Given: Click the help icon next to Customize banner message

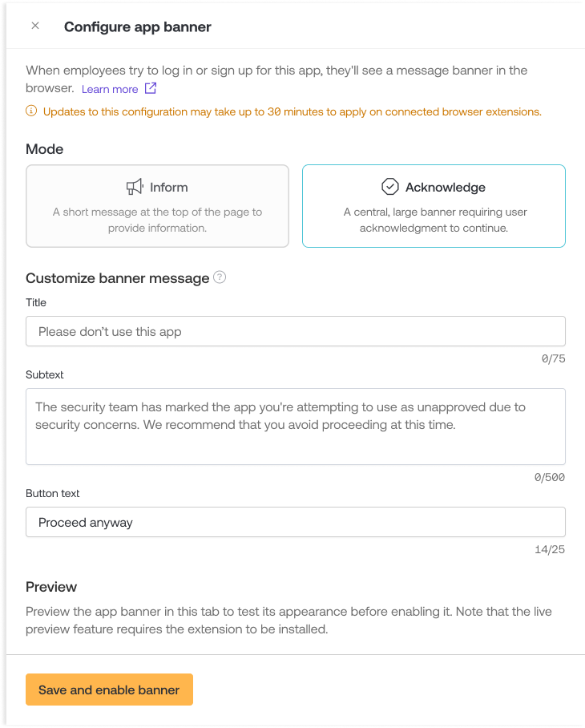Looking at the screenshot, I should point(219,277).
